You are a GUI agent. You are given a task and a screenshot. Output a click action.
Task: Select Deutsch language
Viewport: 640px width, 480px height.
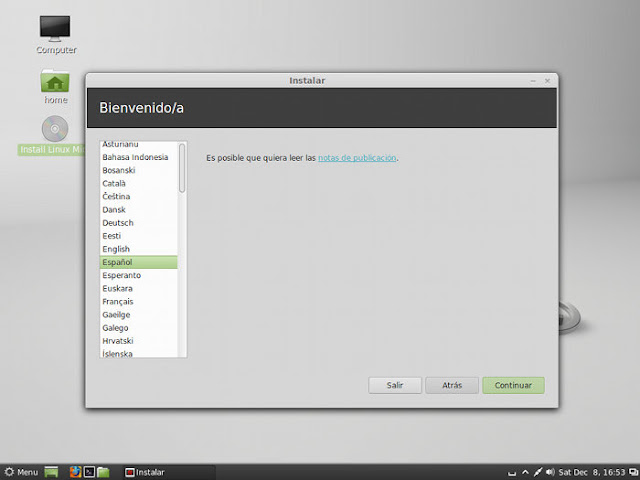138,223
